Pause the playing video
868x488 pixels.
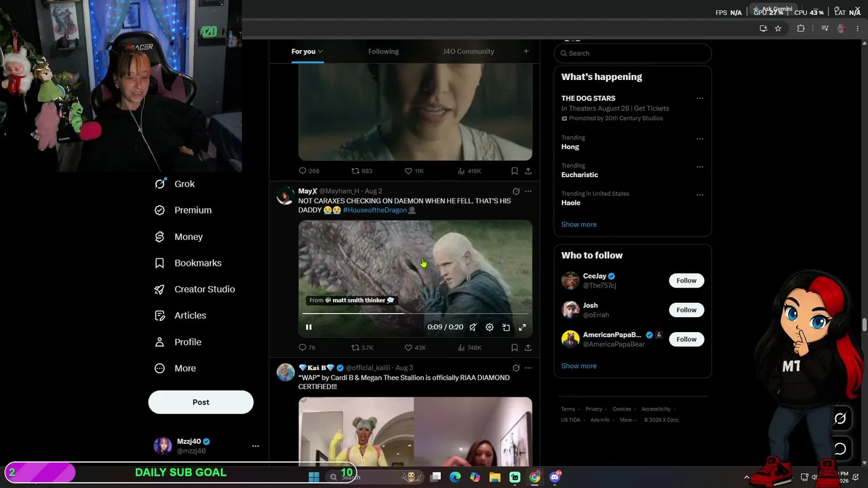(x=309, y=327)
